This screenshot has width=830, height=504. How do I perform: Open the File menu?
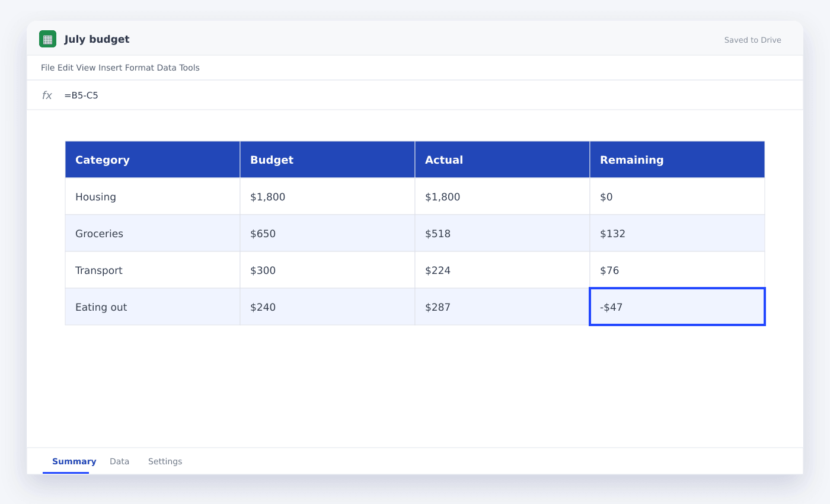coord(48,68)
